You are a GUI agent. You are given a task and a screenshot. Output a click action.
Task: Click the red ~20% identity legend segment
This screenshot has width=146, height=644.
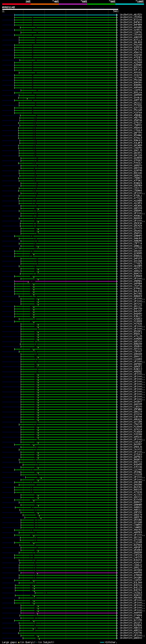[16, 4]
